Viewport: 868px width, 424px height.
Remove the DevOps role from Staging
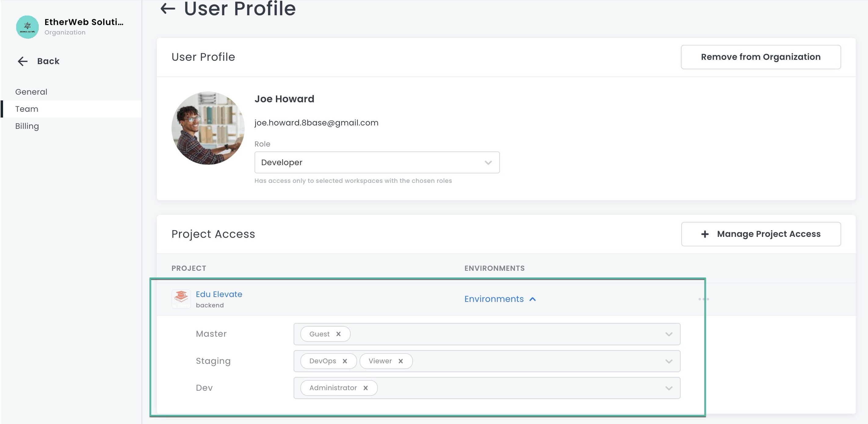pyautogui.click(x=345, y=361)
